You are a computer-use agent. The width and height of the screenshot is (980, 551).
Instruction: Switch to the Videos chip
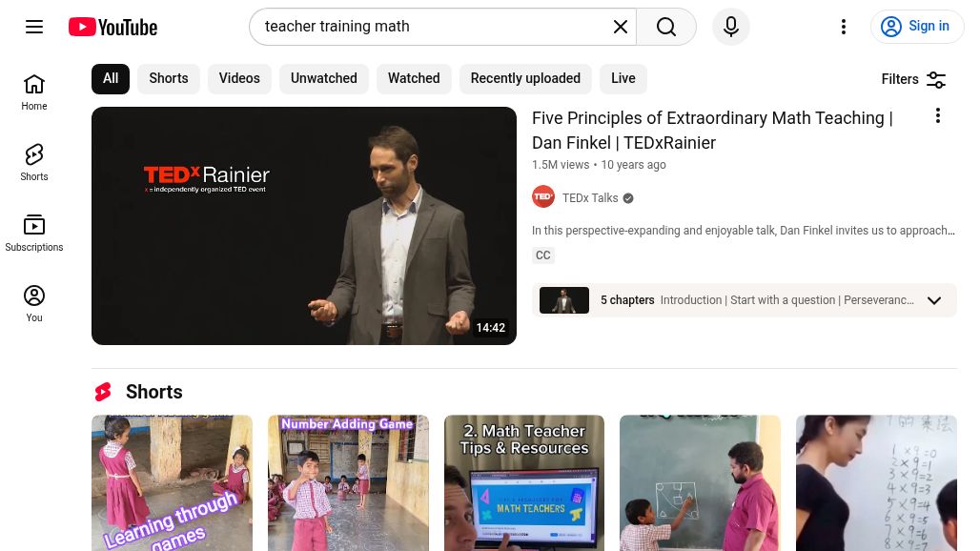pos(239,79)
